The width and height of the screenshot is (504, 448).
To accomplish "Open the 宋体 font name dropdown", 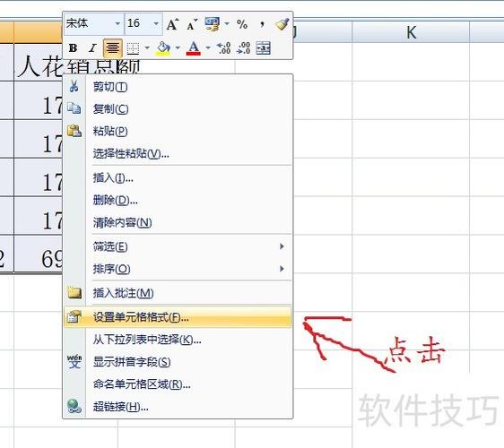I will pos(117,24).
